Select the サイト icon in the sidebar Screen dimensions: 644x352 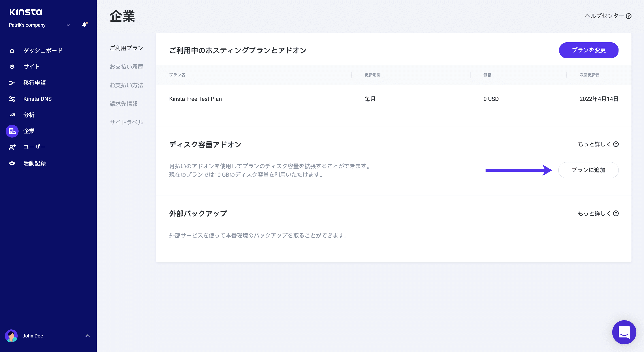click(x=12, y=66)
